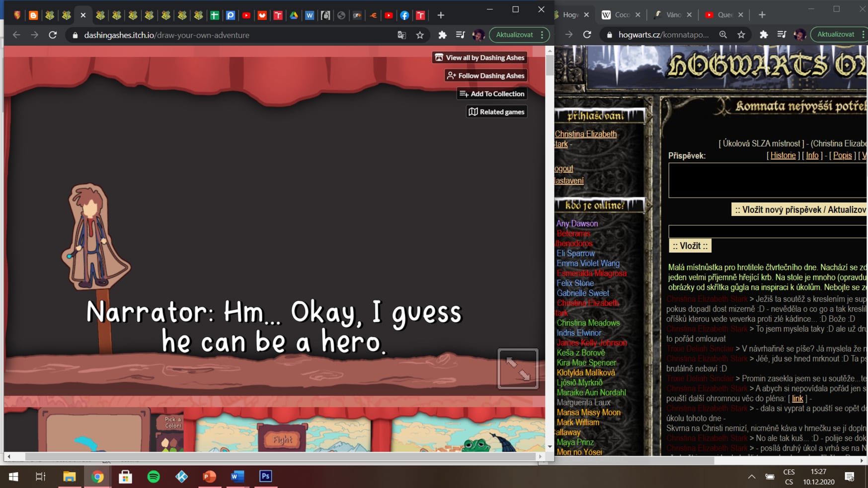This screenshot has height=488, width=868.
Task: Click the Logout link in the sidebar
Action: (563, 169)
